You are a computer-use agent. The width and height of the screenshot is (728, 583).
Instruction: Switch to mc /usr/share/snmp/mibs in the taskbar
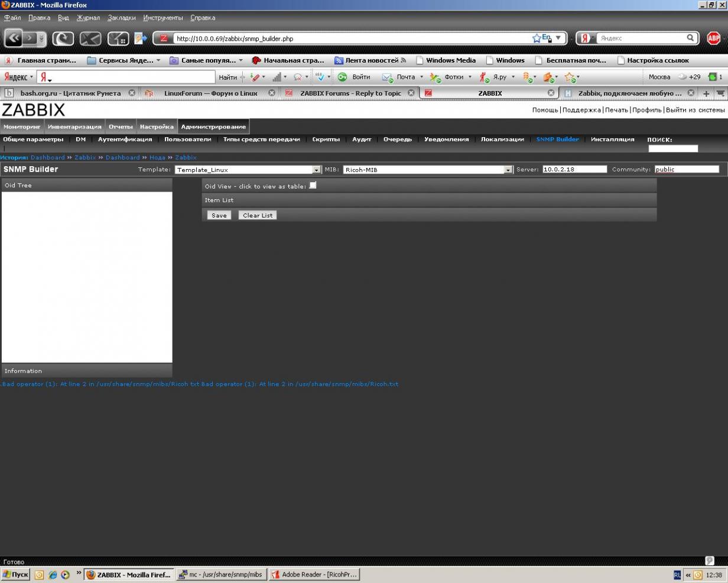coord(222,575)
